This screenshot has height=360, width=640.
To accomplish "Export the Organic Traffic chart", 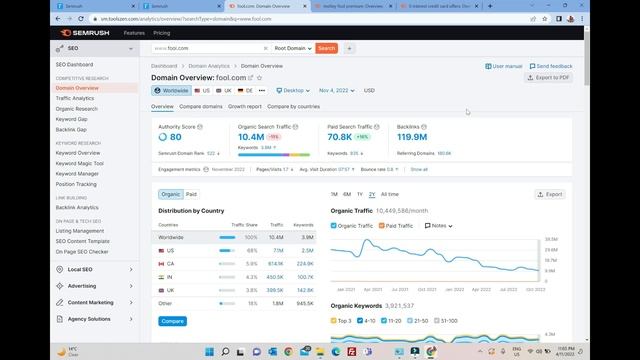I will tap(550, 194).
